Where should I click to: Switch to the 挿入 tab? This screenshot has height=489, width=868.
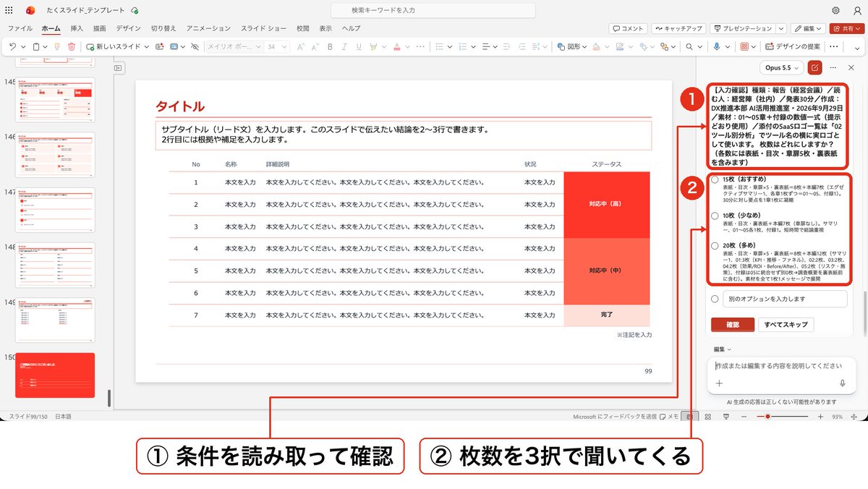point(77,28)
